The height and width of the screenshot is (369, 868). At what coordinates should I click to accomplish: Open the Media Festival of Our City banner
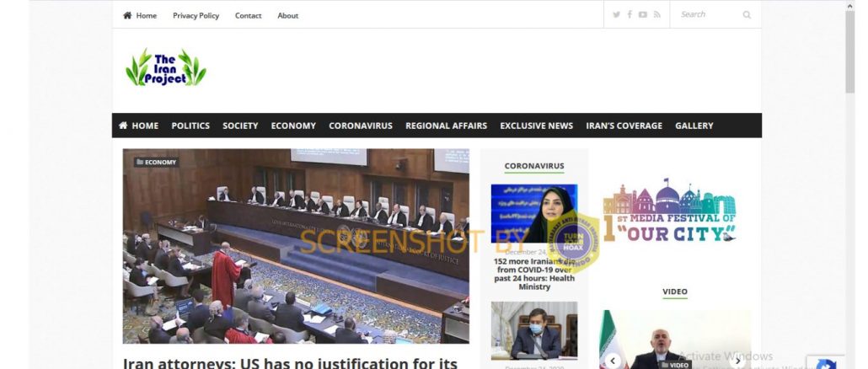(x=670, y=211)
